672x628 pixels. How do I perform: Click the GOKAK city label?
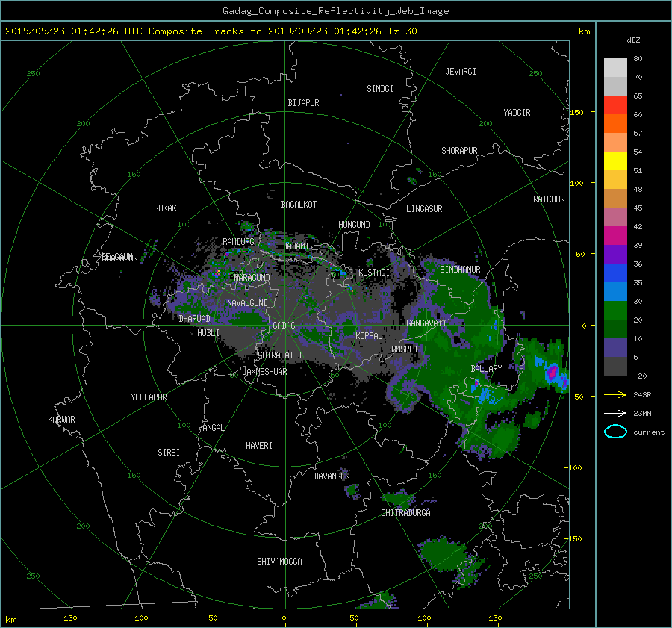tap(165, 208)
